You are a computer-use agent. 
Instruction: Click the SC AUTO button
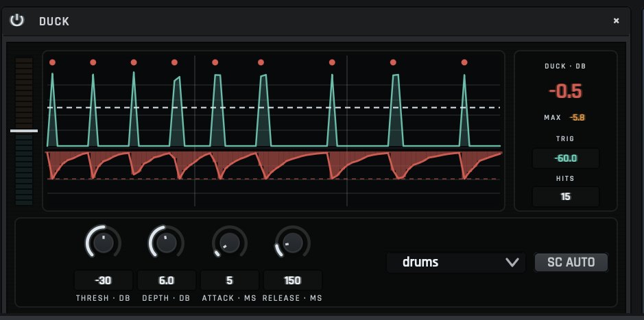pos(571,262)
